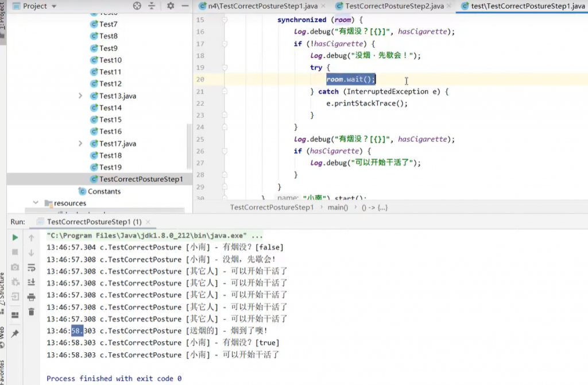The height and width of the screenshot is (385, 588).
Task: Switch to TestCorrectPostureStep2.java tab
Action: [394, 6]
